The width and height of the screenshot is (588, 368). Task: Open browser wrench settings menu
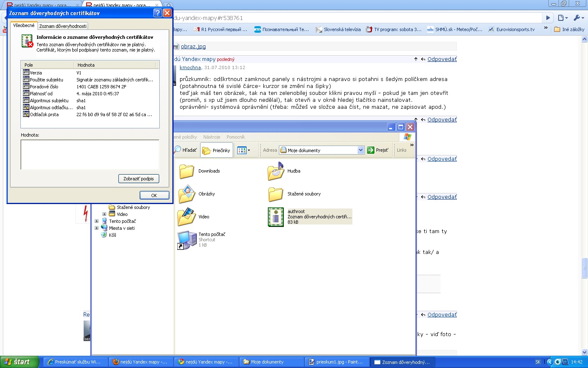pos(579,18)
